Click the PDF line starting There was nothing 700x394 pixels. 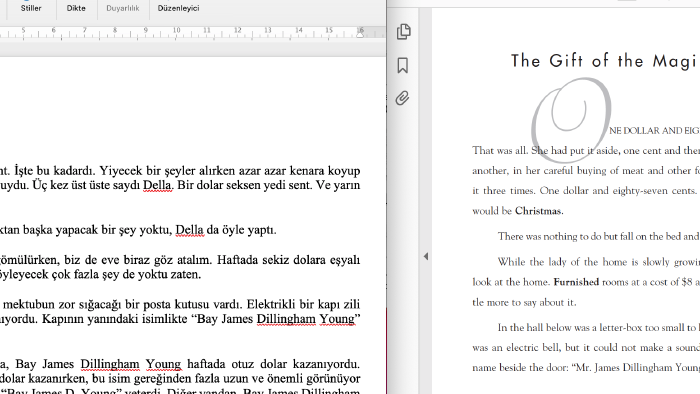point(599,236)
